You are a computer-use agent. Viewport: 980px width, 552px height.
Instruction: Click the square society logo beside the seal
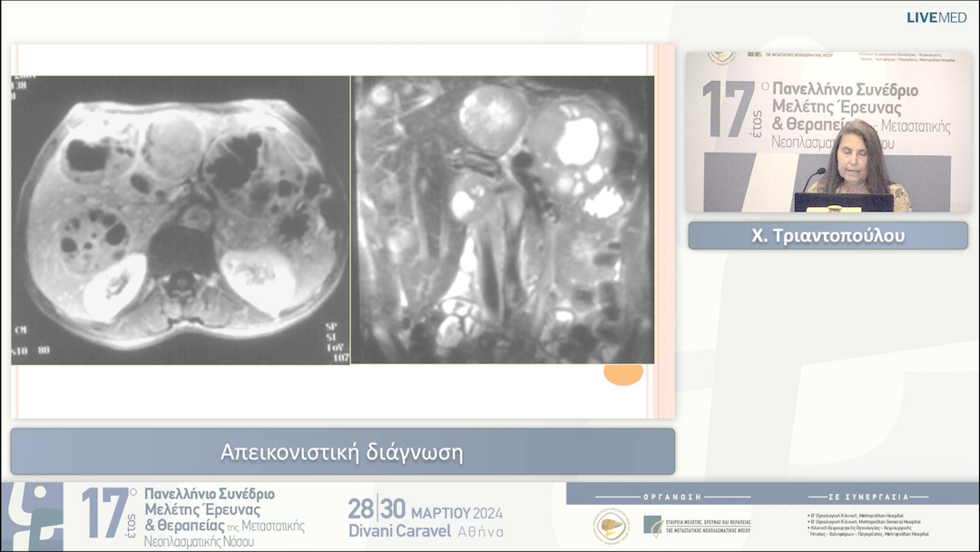[652, 525]
